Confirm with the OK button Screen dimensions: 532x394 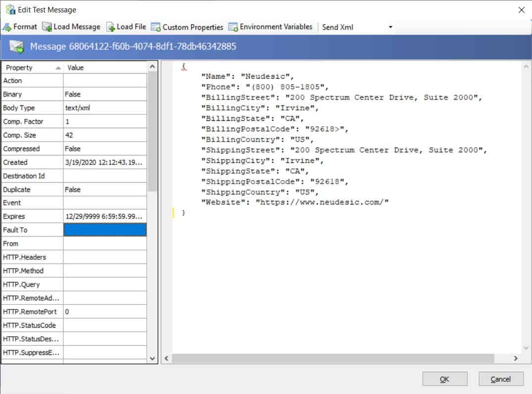click(445, 379)
